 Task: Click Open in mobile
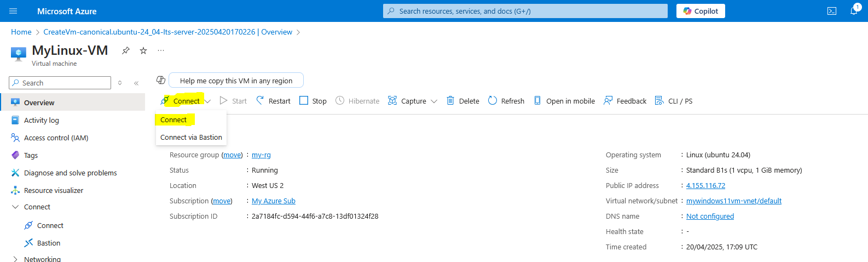click(564, 101)
